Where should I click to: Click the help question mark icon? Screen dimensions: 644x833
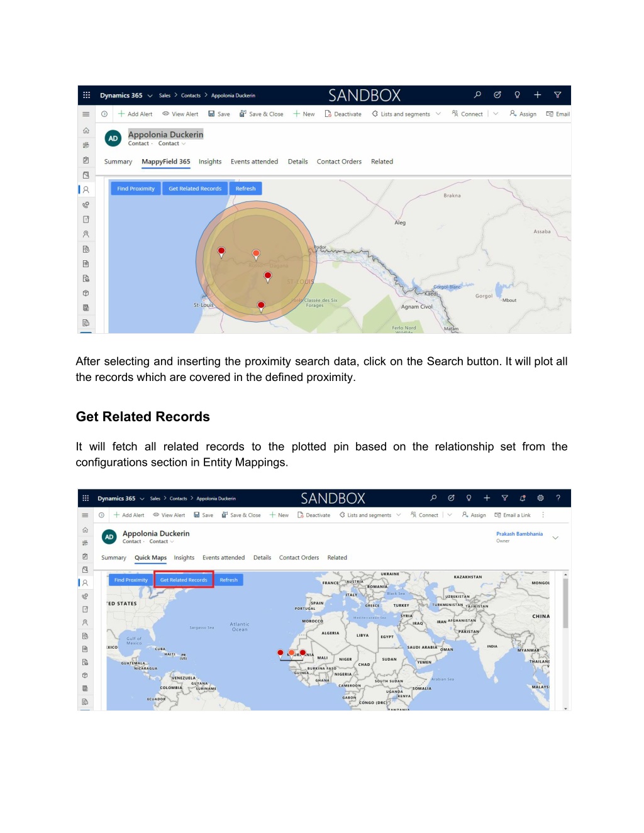[x=558, y=498]
